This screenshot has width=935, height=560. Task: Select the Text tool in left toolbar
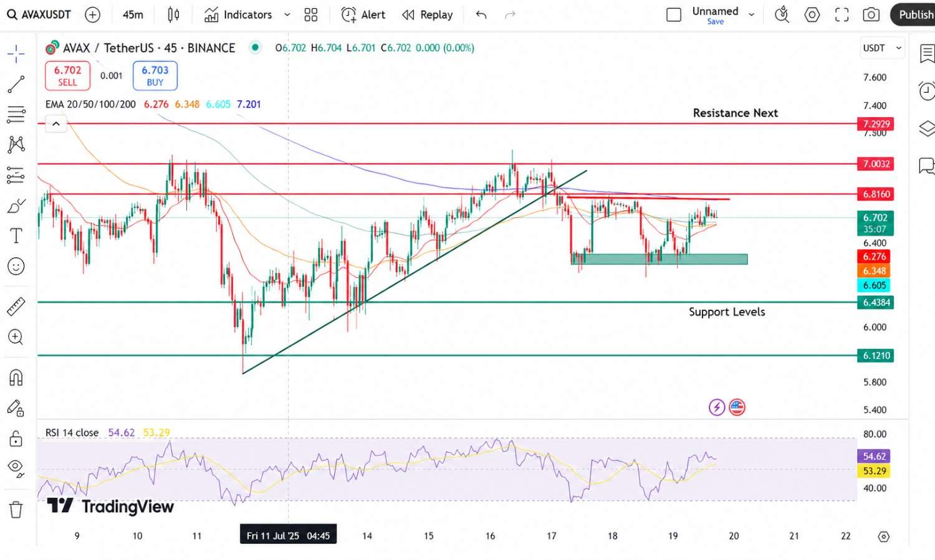click(x=16, y=235)
